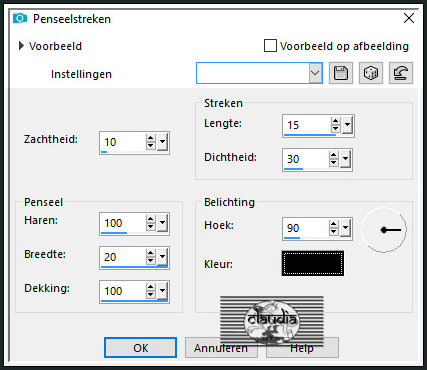Decrease the Lengte value with down arrow
427x370 pixels.
click(336, 128)
